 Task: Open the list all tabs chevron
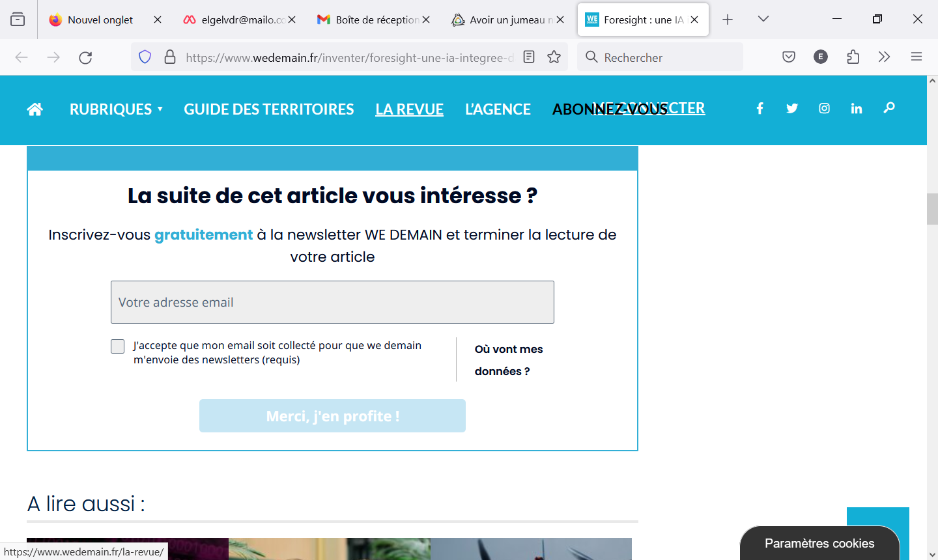[x=763, y=20]
